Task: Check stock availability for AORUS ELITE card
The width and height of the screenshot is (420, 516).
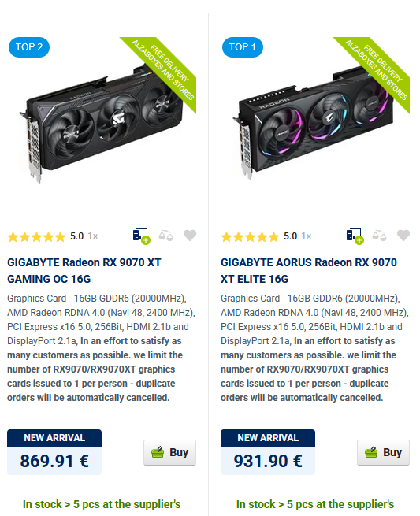Action: point(315,504)
